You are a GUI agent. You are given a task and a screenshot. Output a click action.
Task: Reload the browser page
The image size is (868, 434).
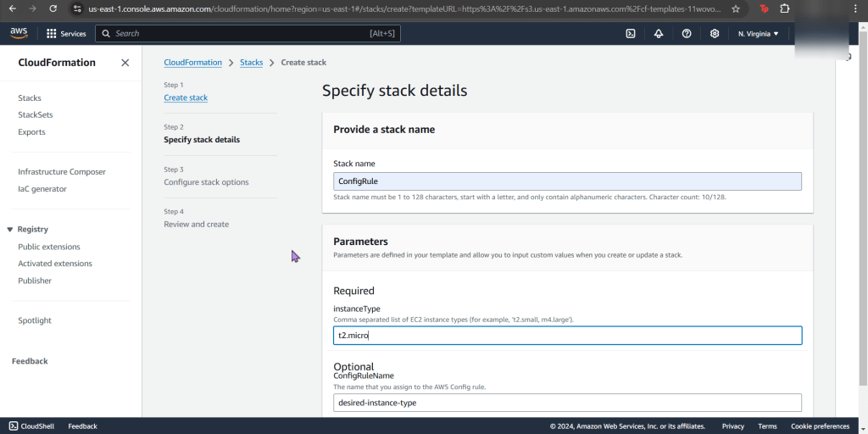pyautogui.click(x=53, y=8)
